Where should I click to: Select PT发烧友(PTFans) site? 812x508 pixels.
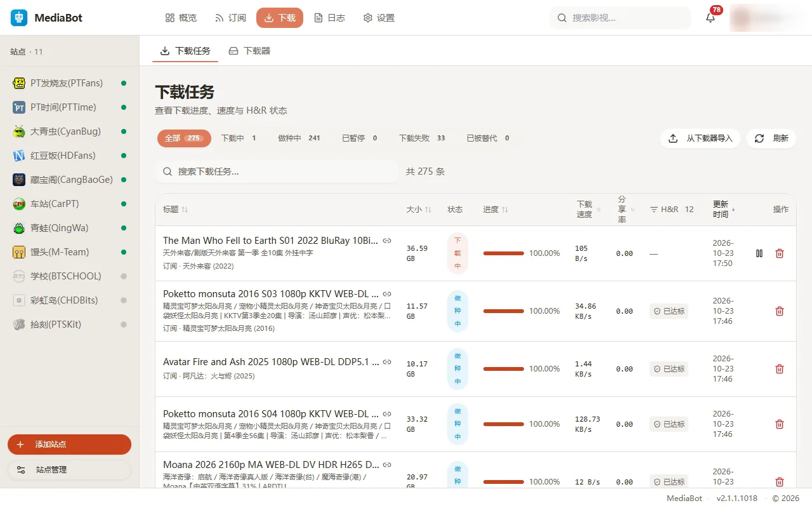(69, 83)
